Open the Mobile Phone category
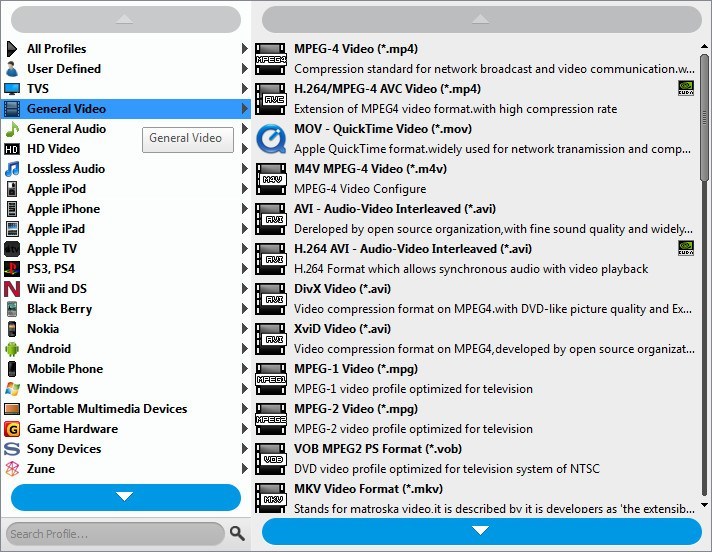Image resolution: width=712 pixels, height=552 pixels. click(126, 369)
